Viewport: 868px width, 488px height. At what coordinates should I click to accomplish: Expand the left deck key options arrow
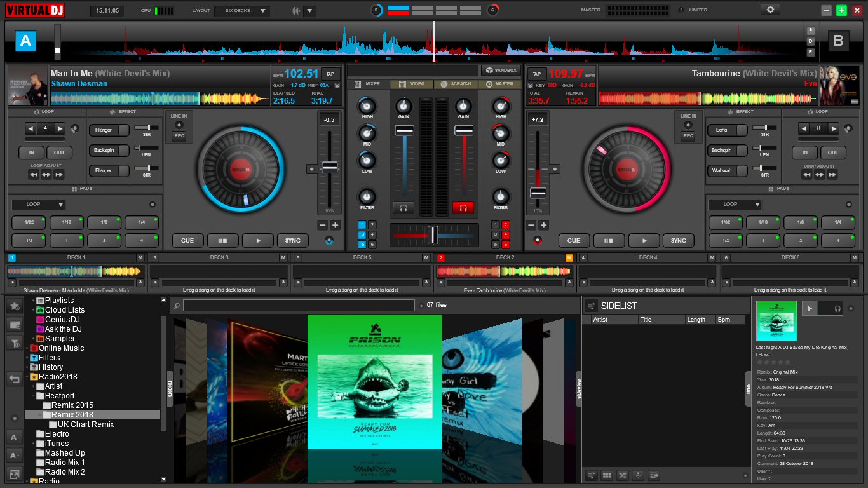pos(337,85)
